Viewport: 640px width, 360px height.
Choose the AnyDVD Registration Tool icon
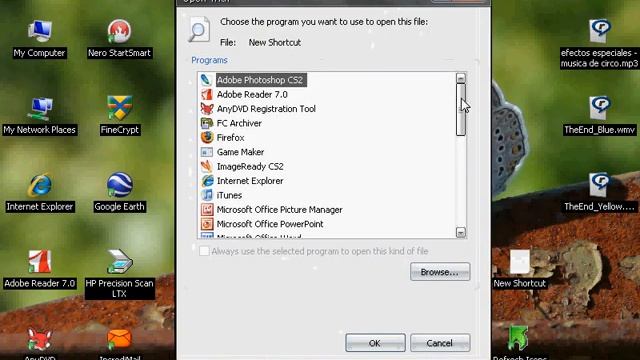[207, 109]
